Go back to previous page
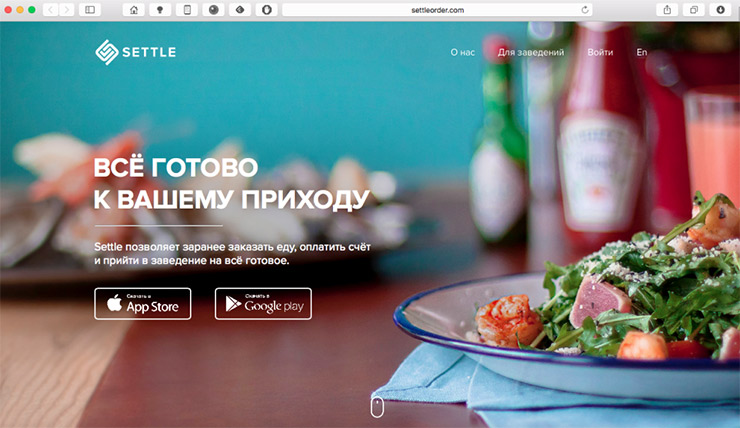This screenshot has width=740, height=428. point(50,10)
